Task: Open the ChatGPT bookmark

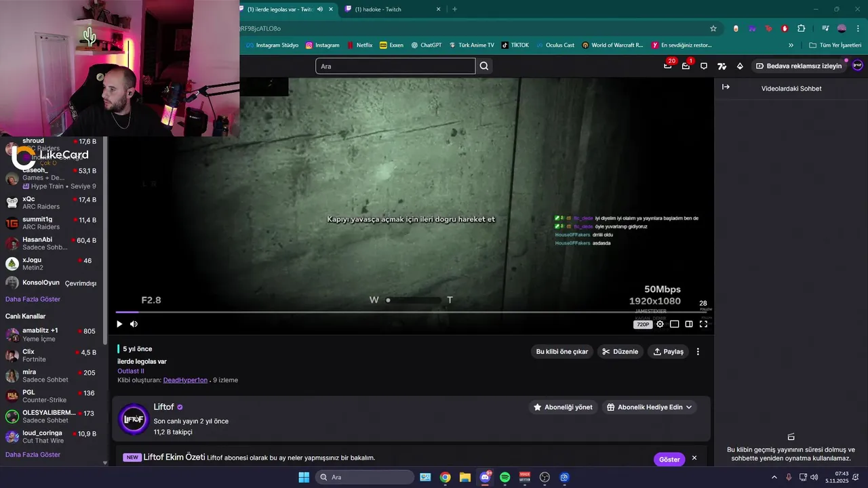Action: click(x=426, y=45)
